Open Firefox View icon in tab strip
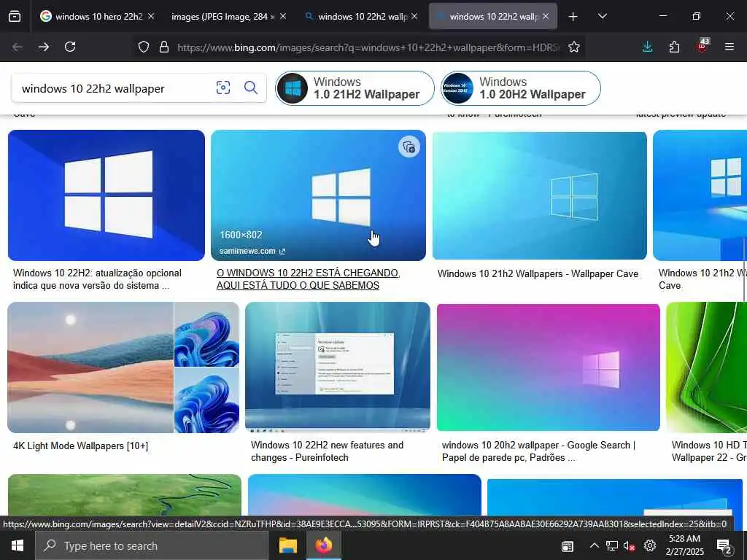 (x=15, y=16)
